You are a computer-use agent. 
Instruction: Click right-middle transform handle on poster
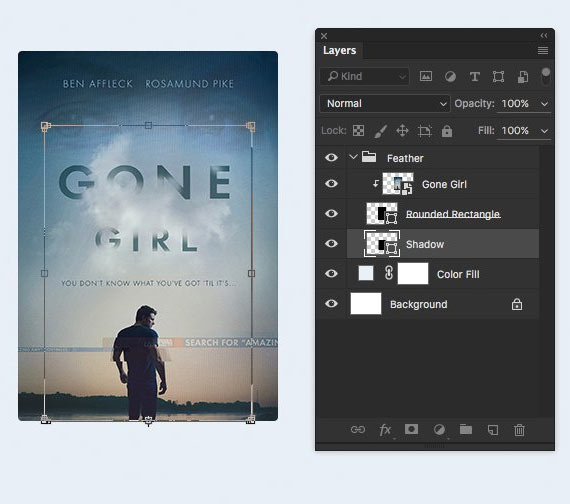251,273
